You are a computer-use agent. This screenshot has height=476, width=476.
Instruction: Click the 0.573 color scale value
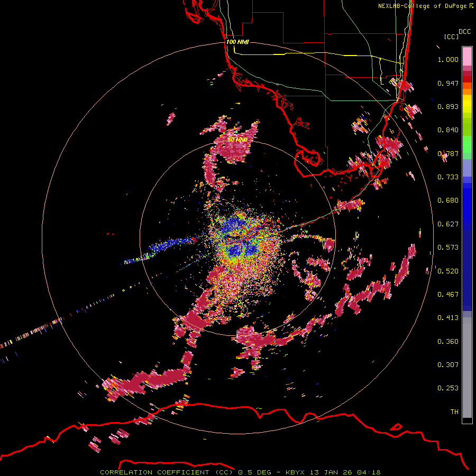pyautogui.click(x=448, y=248)
